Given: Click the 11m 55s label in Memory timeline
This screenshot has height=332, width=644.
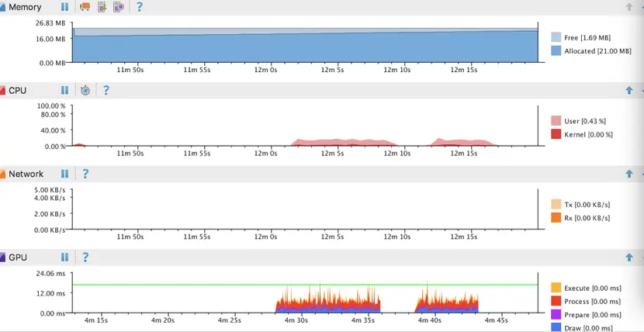Looking at the screenshot, I should click(197, 70).
